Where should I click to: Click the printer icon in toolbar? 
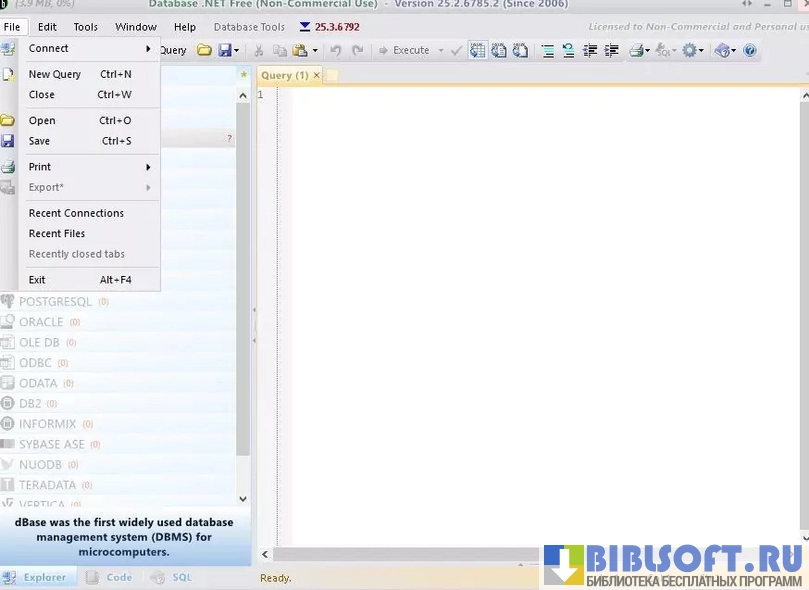coord(636,50)
